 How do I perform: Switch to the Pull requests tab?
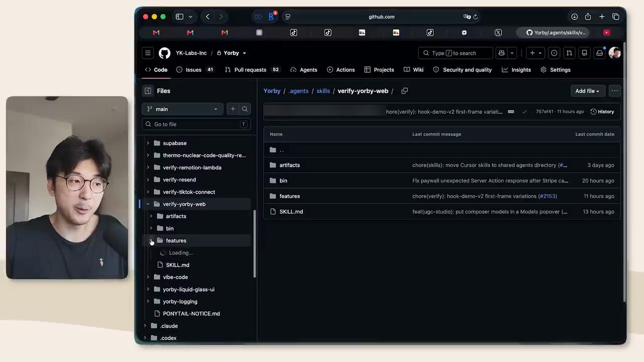(x=252, y=70)
